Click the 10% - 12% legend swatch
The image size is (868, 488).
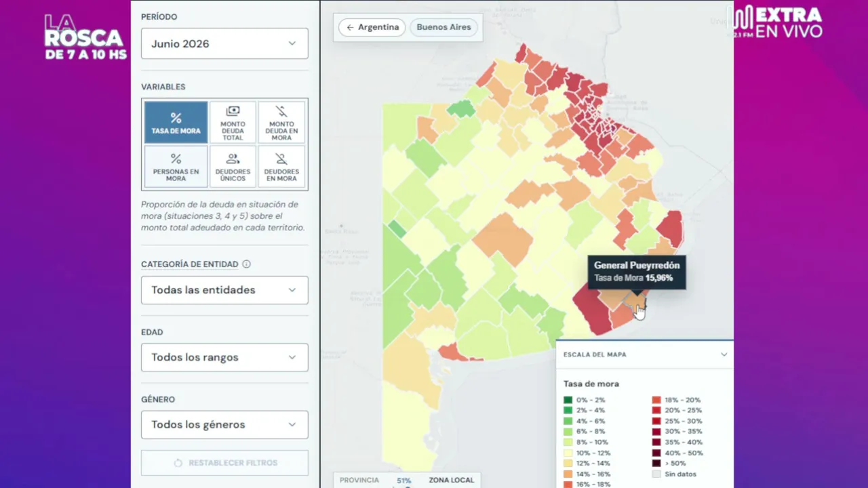pyautogui.click(x=568, y=453)
